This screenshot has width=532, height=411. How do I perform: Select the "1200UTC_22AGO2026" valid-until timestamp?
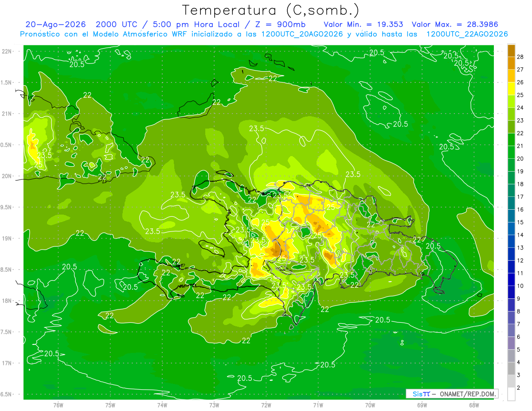click(x=467, y=34)
